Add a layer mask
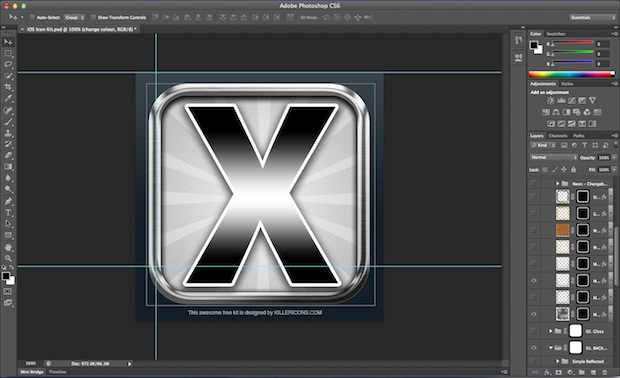Image resolution: width=620 pixels, height=378 pixels. [559, 372]
